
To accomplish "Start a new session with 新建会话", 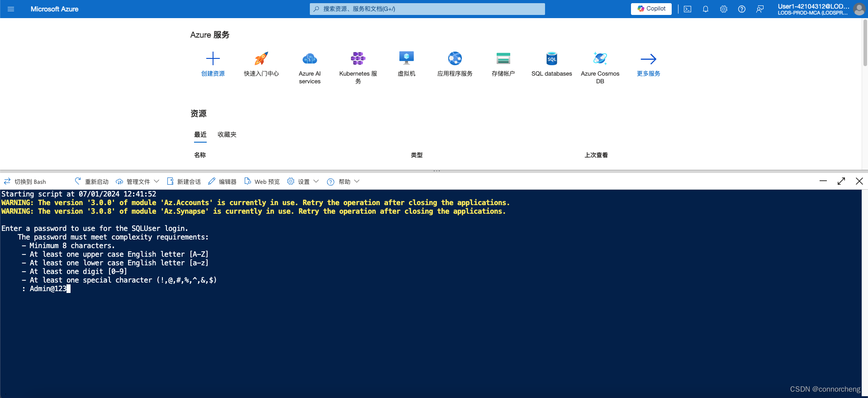I will [184, 182].
